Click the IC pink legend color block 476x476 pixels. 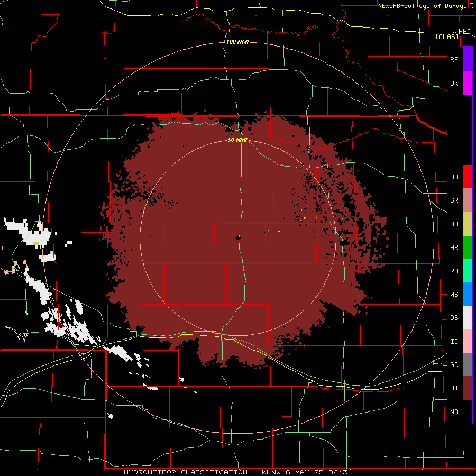(x=467, y=341)
